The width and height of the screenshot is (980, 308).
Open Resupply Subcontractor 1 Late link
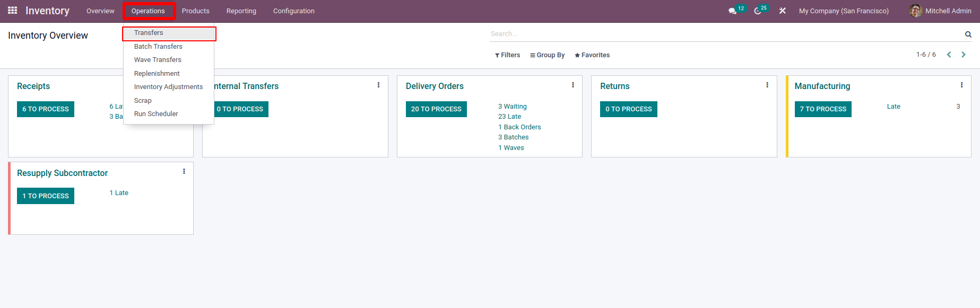click(x=119, y=193)
